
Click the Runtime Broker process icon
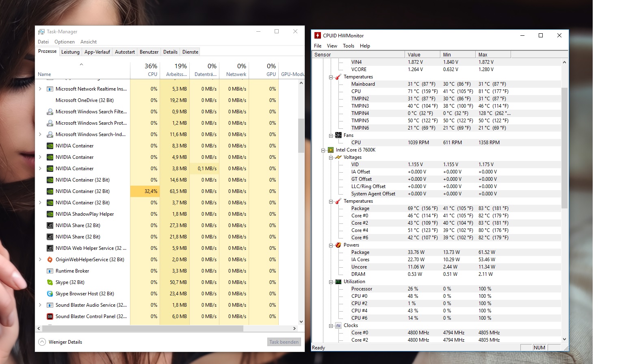pos(50,271)
